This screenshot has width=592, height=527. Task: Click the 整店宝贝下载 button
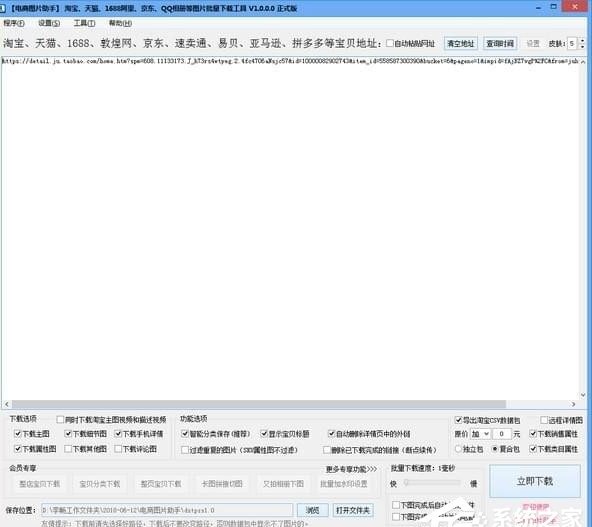pyautogui.click(x=40, y=484)
